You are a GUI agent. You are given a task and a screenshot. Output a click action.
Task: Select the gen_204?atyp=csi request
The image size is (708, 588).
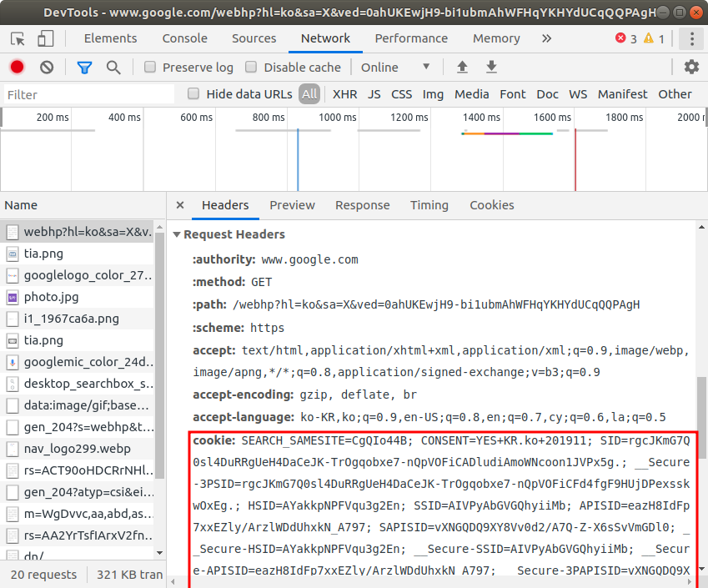click(78, 492)
